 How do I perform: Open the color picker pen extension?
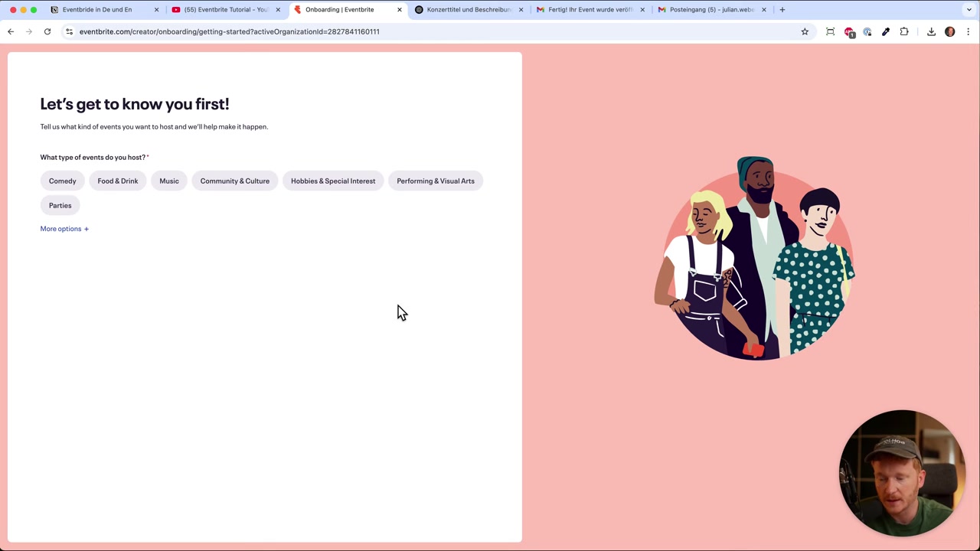pyautogui.click(x=886, y=31)
